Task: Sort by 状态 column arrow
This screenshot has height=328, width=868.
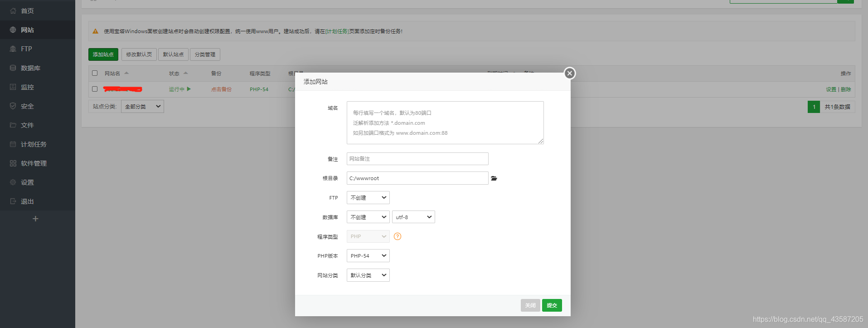Action: [x=185, y=73]
